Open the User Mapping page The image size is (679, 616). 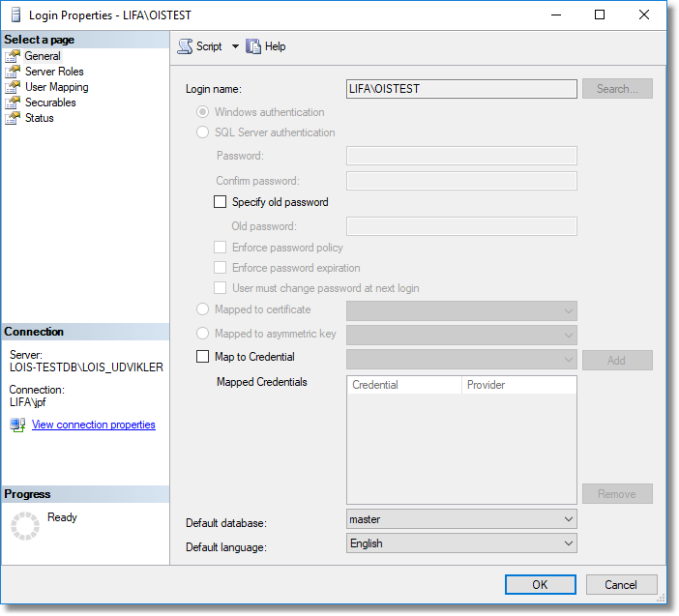click(x=56, y=87)
